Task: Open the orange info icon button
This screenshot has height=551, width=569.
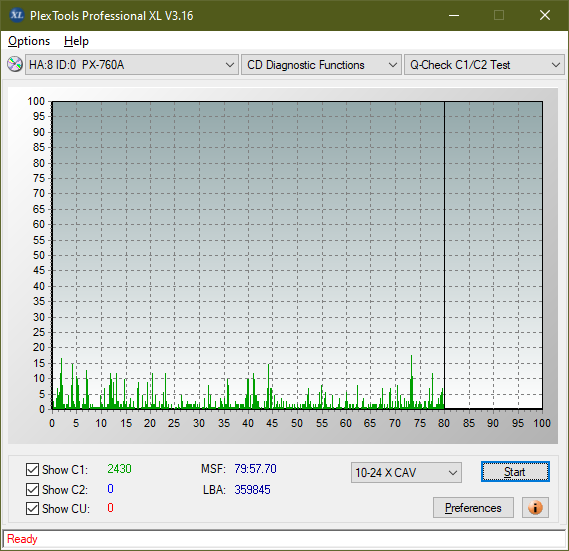Action: pos(535,507)
